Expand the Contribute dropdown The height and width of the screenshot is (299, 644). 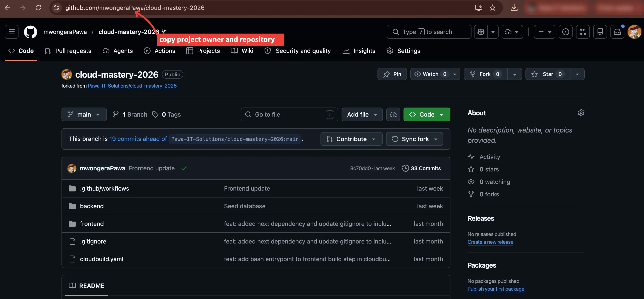(x=351, y=139)
